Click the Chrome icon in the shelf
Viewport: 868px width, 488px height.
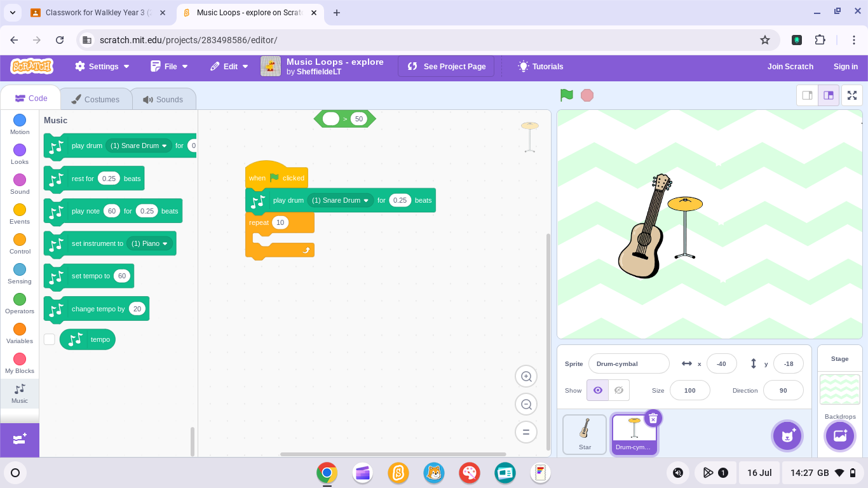327,473
